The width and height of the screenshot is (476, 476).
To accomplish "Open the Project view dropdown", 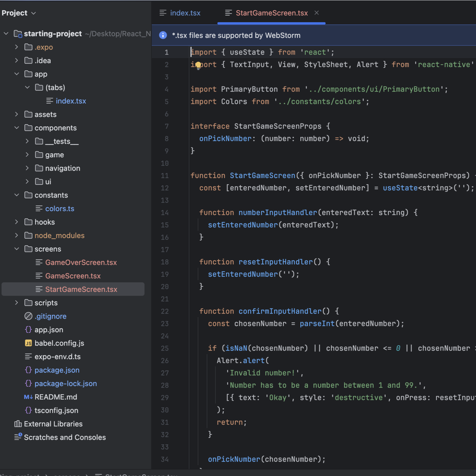I will (x=19, y=13).
